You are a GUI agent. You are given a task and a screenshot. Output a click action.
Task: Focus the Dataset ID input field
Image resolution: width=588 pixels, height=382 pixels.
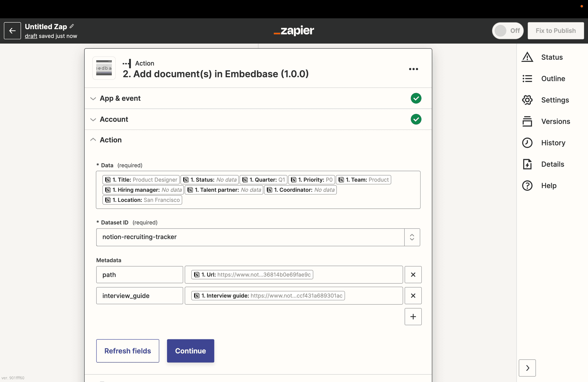click(250, 237)
